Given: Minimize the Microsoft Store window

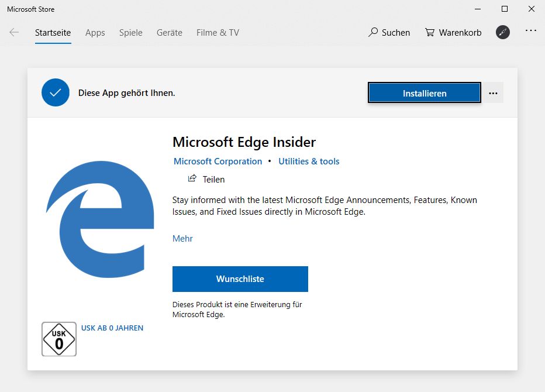Looking at the screenshot, I should point(478,9).
